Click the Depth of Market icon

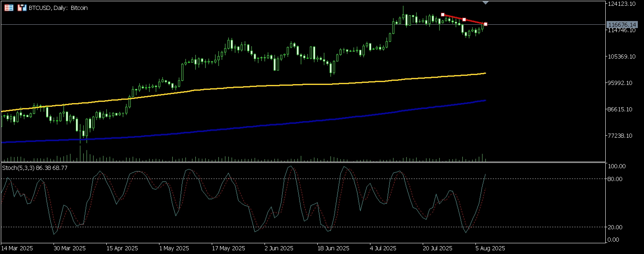pyautogui.click(x=21, y=7)
